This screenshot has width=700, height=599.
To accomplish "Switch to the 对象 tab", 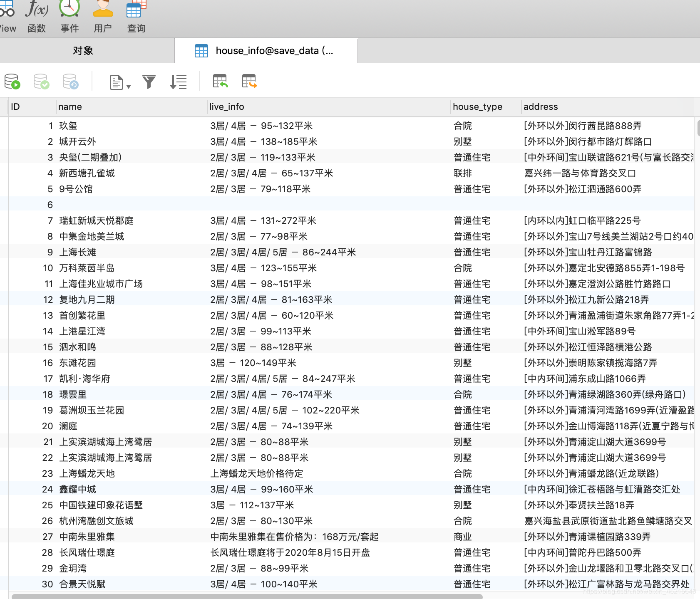I will 83,51.
